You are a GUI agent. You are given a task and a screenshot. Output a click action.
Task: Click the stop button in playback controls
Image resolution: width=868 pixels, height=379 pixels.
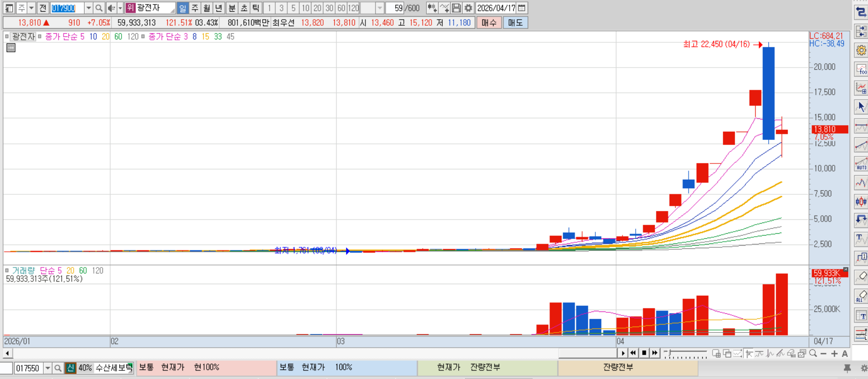(644, 353)
